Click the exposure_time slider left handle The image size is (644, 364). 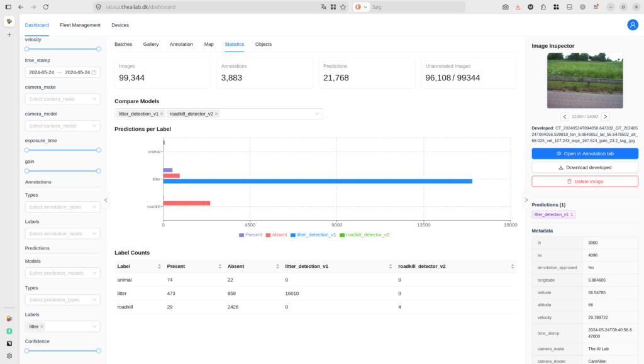pos(26,150)
